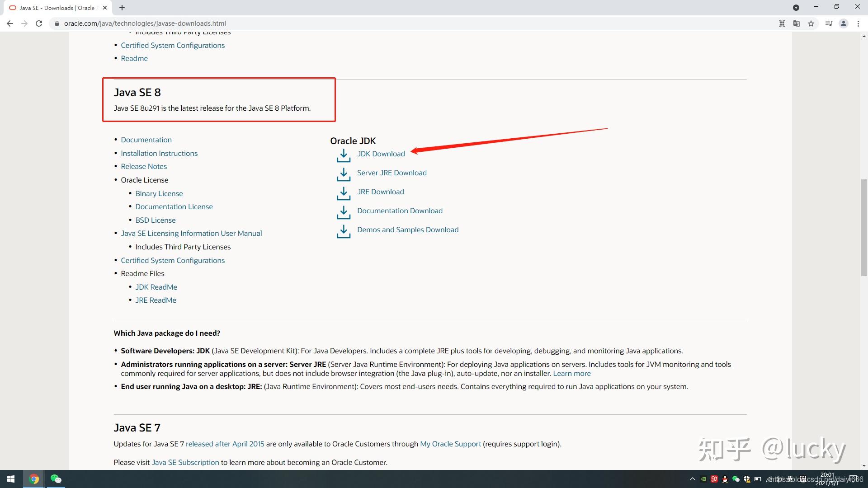Reload the Oracle page
The height and width of the screenshot is (488, 868).
(39, 23)
